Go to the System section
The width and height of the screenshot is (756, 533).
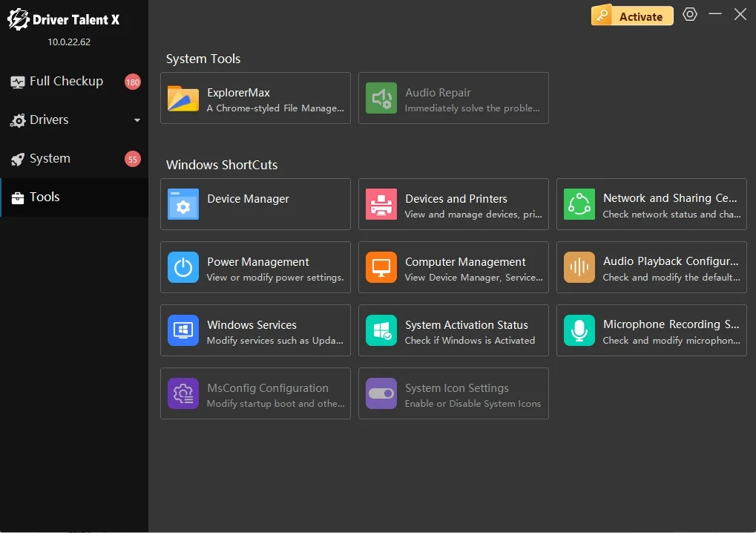pyautogui.click(x=74, y=159)
